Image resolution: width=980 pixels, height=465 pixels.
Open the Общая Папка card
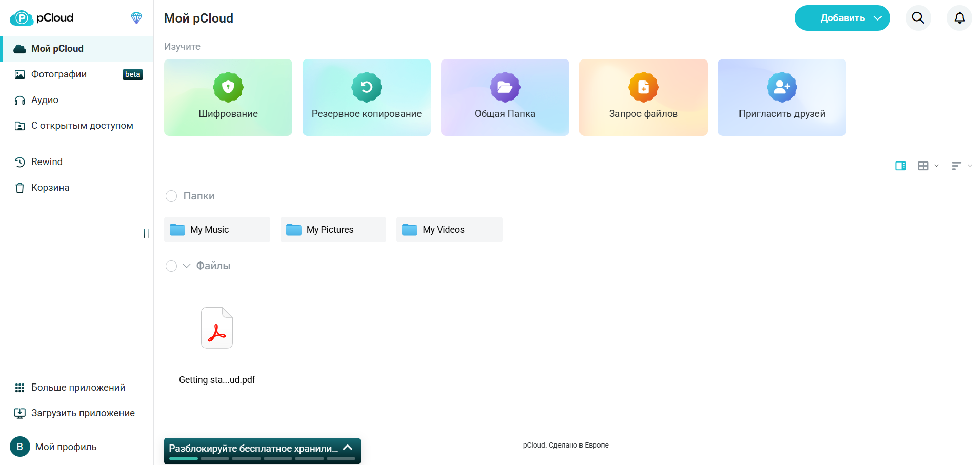(x=505, y=97)
